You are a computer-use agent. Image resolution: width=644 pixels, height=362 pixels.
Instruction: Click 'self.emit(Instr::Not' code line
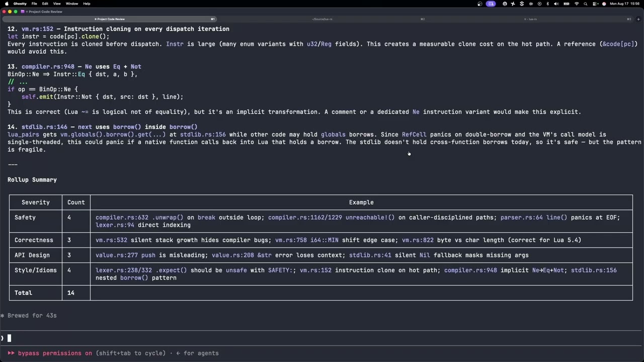pos(103,97)
